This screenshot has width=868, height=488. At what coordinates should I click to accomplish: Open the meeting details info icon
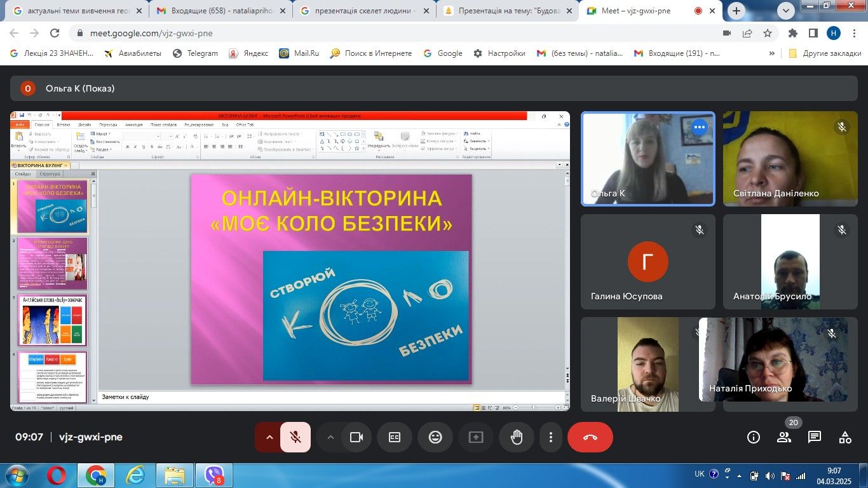(x=754, y=437)
